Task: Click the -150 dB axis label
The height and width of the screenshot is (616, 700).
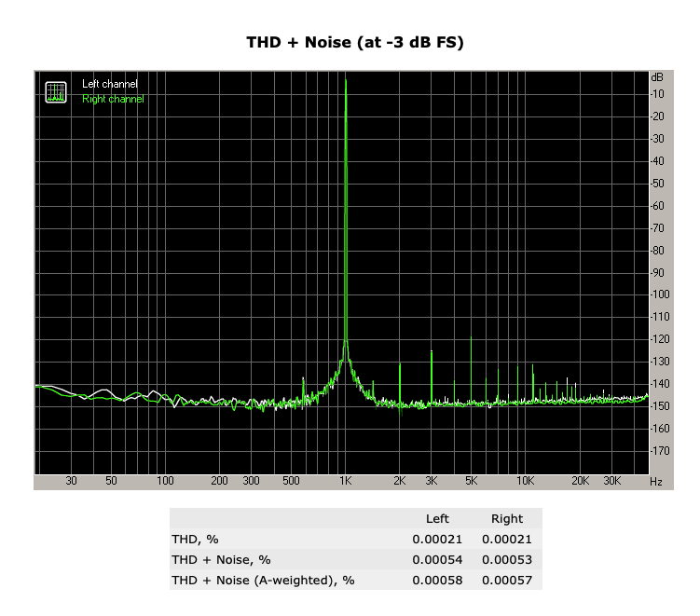Action: [659, 406]
